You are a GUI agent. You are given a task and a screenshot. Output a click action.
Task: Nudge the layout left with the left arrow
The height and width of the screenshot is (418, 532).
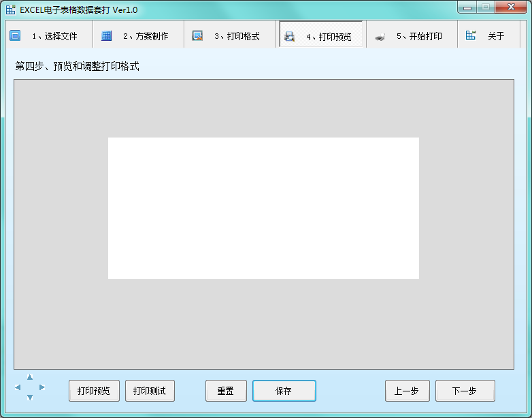(x=18, y=387)
